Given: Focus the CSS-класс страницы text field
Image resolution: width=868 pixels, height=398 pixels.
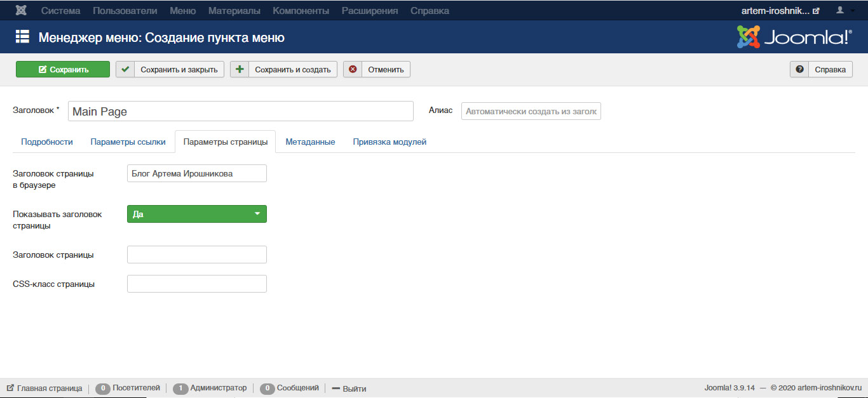Looking at the screenshot, I should [x=197, y=284].
